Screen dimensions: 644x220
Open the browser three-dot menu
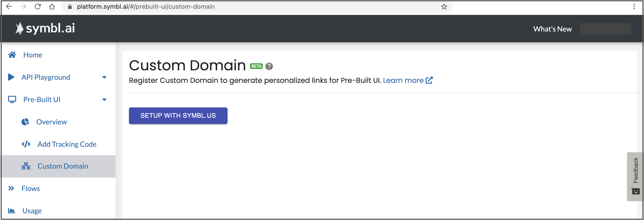point(634,6)
